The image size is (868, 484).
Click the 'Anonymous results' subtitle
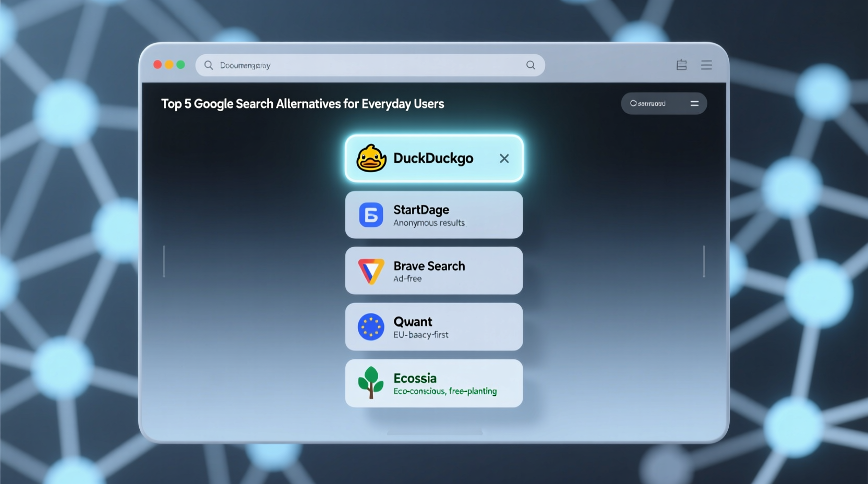coord(429,223)
